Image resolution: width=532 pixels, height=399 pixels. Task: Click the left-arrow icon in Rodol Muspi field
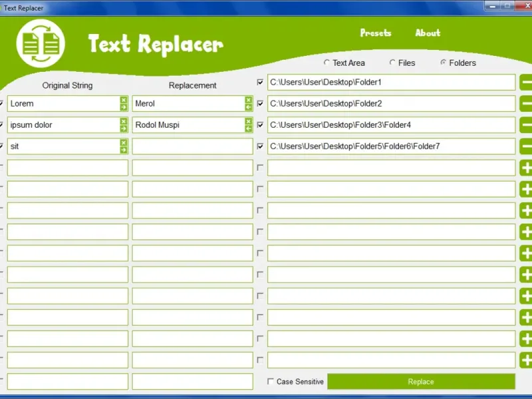tap(248, 128)
